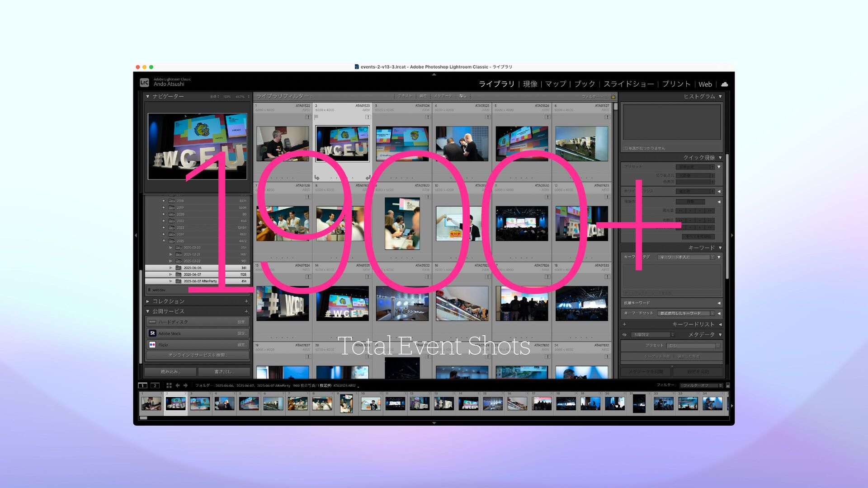This screenshot has height=488, width=868.
Task: Select grid thumbnail ATA01526
Action: [522, 144]
